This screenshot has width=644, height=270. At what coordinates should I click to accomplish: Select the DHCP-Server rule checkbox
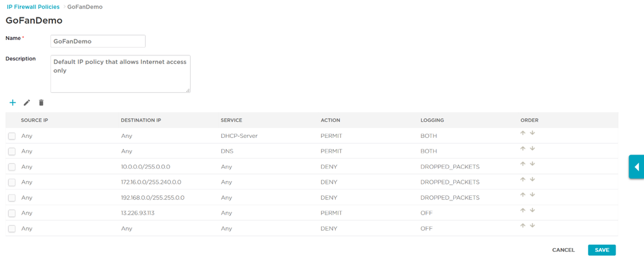tap(12, 136)
